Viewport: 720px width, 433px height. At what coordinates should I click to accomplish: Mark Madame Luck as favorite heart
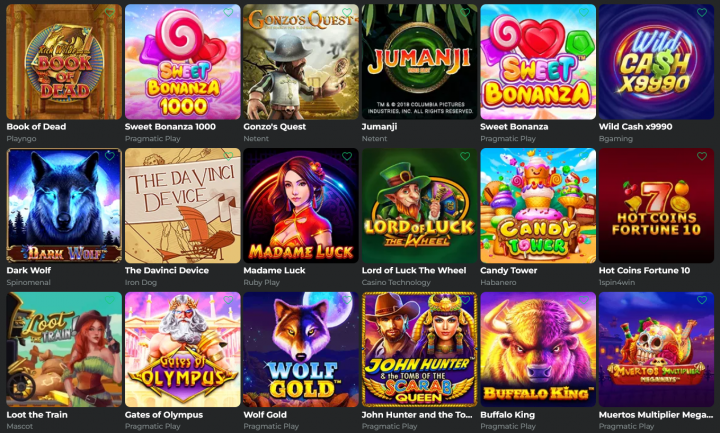[347, 157]
